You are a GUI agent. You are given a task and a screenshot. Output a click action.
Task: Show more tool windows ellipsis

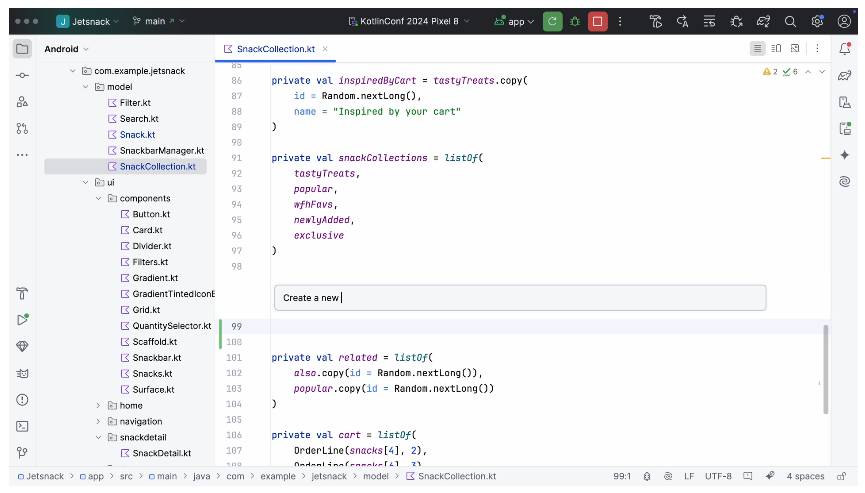tap(22, 155)
